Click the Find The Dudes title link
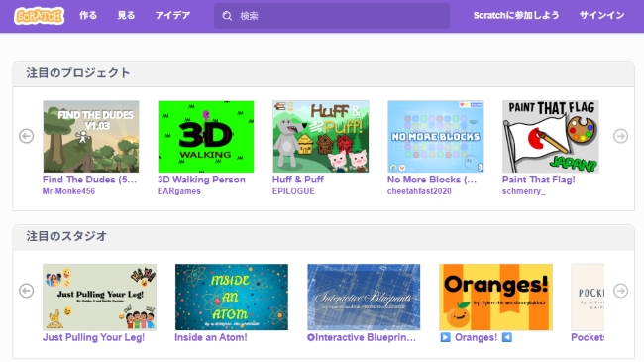The image size is (644, 362). 89,180
